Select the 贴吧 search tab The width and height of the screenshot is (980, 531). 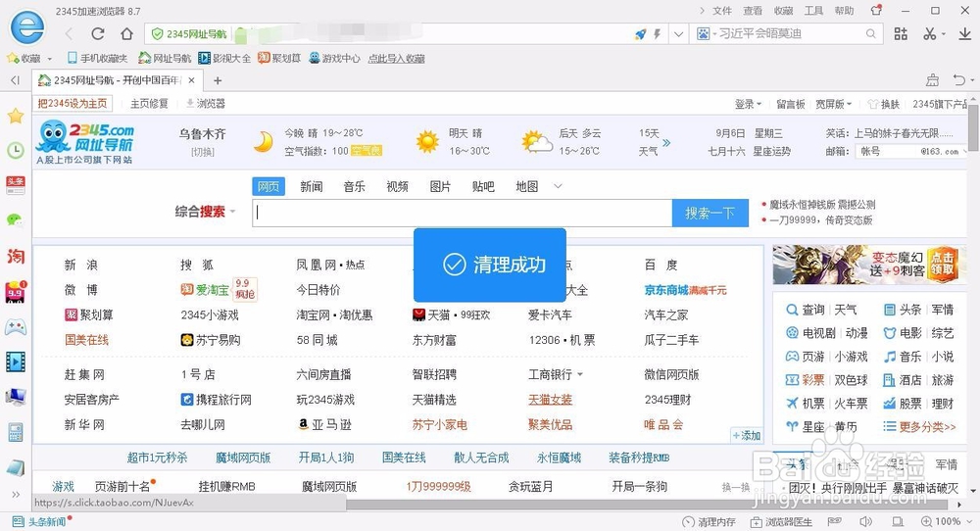click(484, 186)
